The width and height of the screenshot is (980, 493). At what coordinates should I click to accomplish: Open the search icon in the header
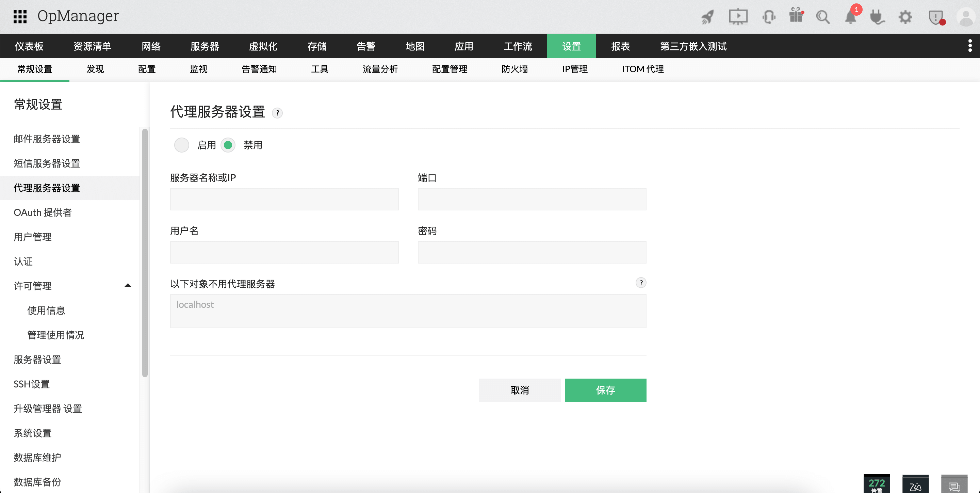[x=823, y=17]
